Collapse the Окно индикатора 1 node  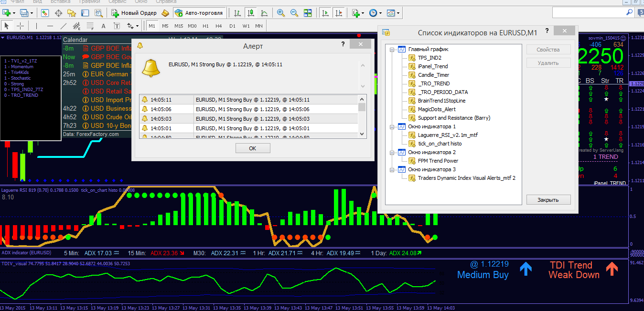tap(392, 126)
